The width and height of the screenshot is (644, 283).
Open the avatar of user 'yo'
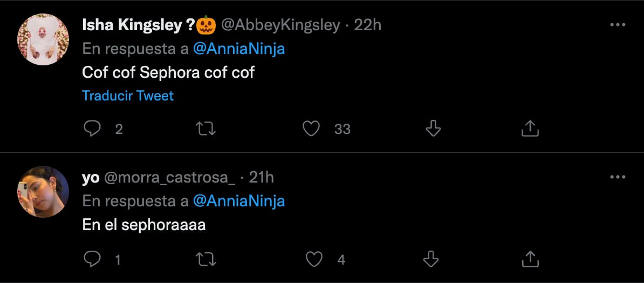coord(43,192)
